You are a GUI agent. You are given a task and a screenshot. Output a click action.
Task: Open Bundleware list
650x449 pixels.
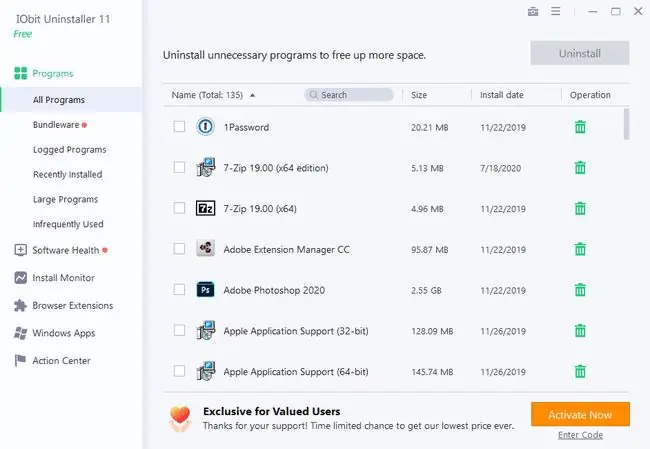(x=56, y=125)
